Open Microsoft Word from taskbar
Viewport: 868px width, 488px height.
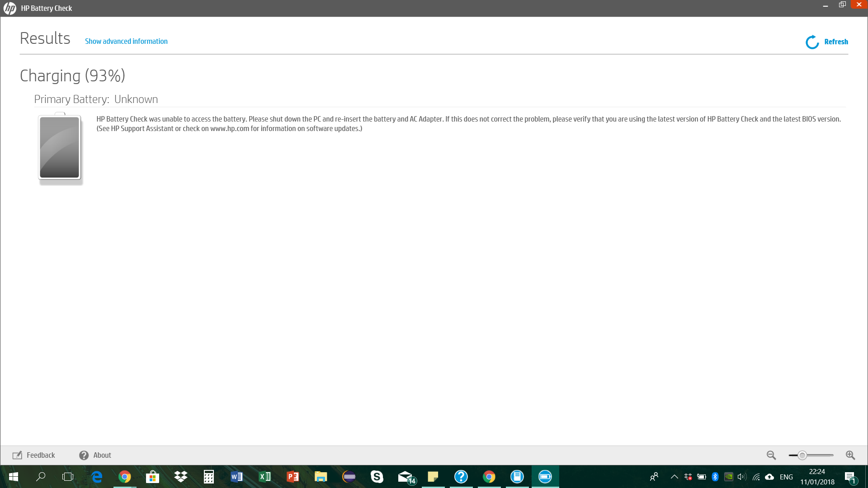click(x=236, y=476)
